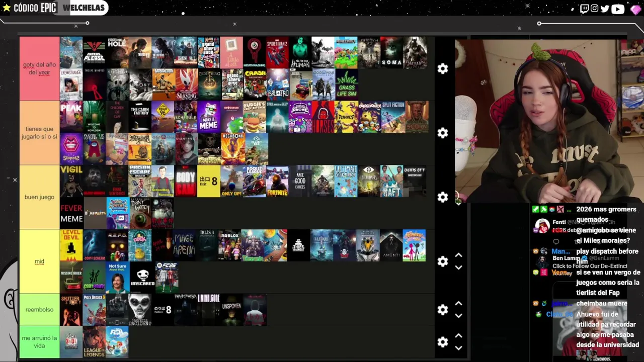Screen dimensions: 644x362
Task: Click the League of Legends tile
Action: tap(94, 342)
